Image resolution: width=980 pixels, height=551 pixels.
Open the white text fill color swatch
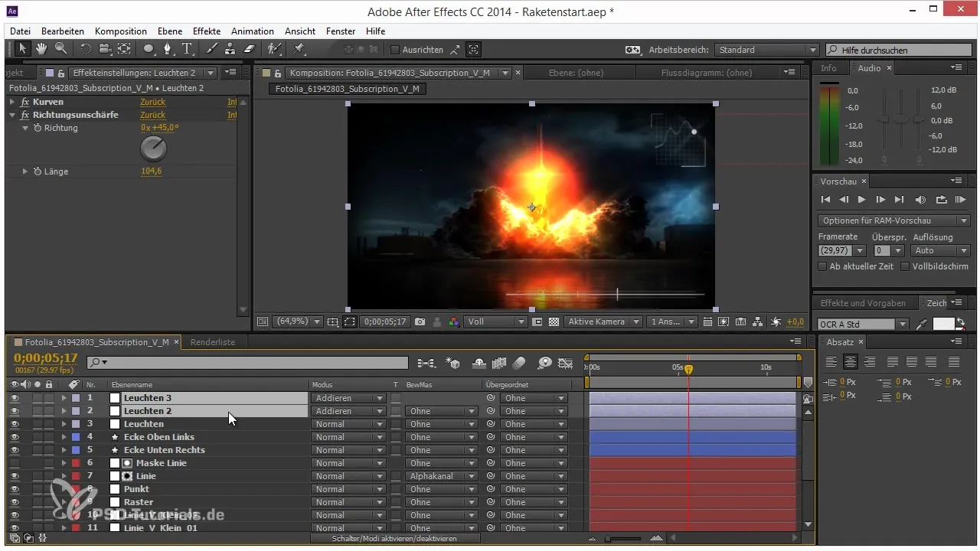tap(943, 324)
